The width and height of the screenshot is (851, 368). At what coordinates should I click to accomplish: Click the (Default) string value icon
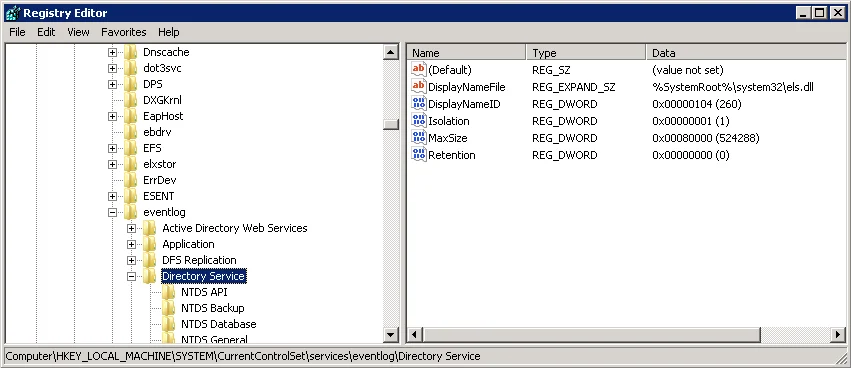click(418, 69)
